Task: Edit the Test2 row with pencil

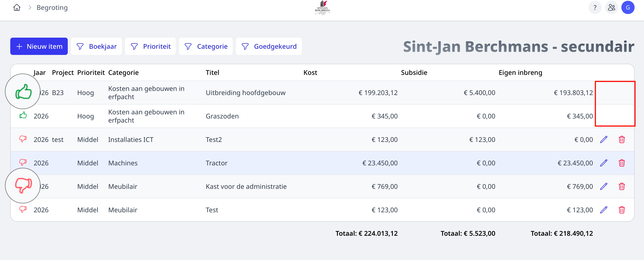Action: [x=604, y=139]
